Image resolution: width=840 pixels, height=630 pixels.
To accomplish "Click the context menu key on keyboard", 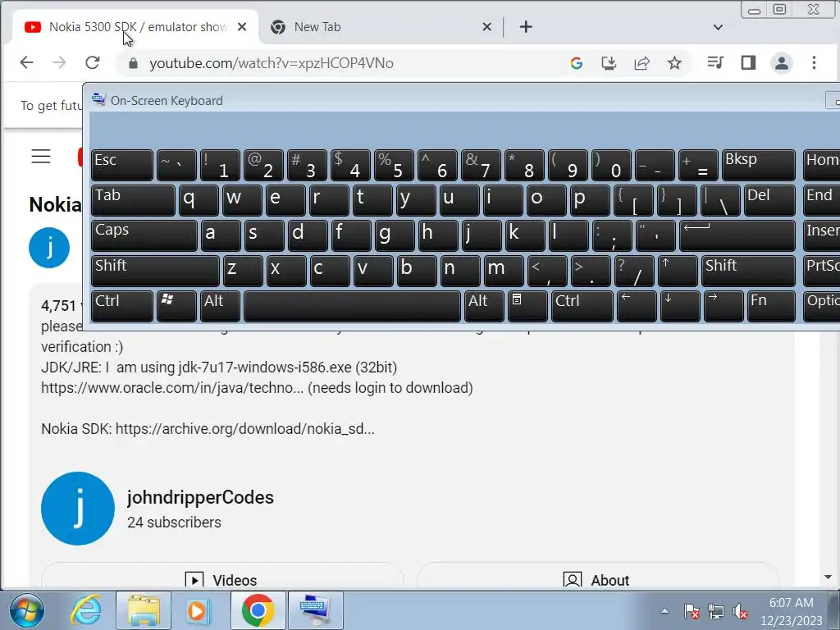I will tap(527, 307).
